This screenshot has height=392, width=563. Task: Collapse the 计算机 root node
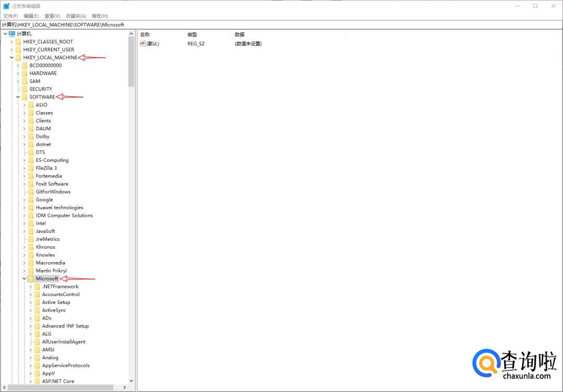(5, 34)
